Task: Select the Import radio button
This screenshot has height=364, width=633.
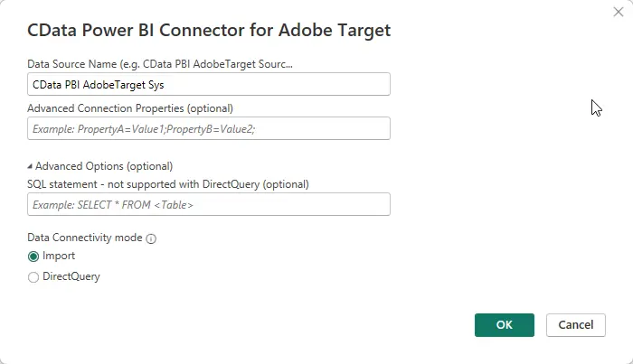Action: pos(34,257)
